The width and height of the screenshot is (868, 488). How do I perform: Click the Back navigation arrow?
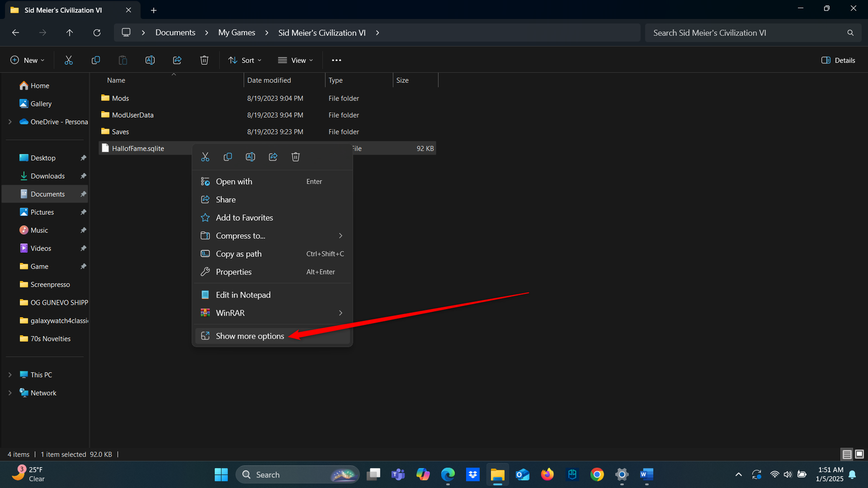[15, 33]
